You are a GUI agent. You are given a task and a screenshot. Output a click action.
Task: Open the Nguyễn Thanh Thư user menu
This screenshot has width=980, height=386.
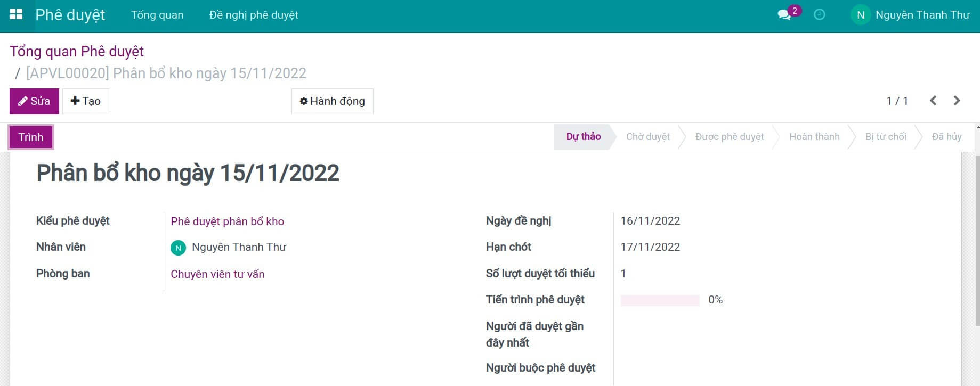[x=922, y=15]
